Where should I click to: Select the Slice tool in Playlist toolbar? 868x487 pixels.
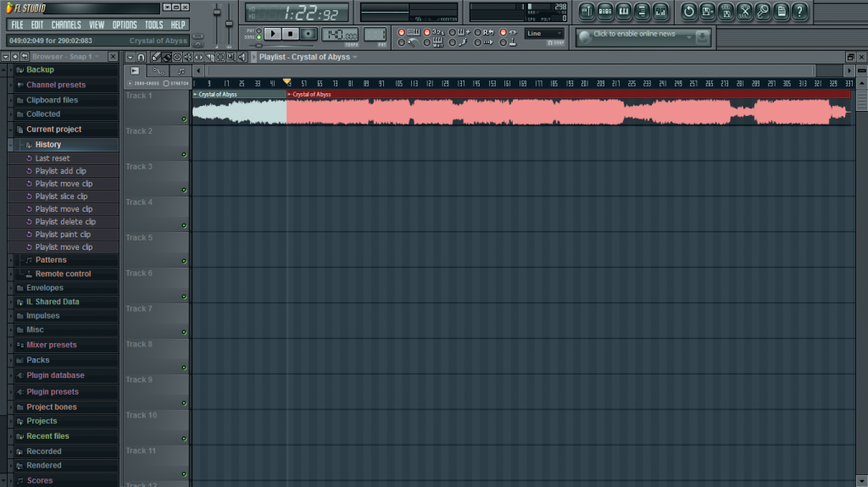(210, 57)
